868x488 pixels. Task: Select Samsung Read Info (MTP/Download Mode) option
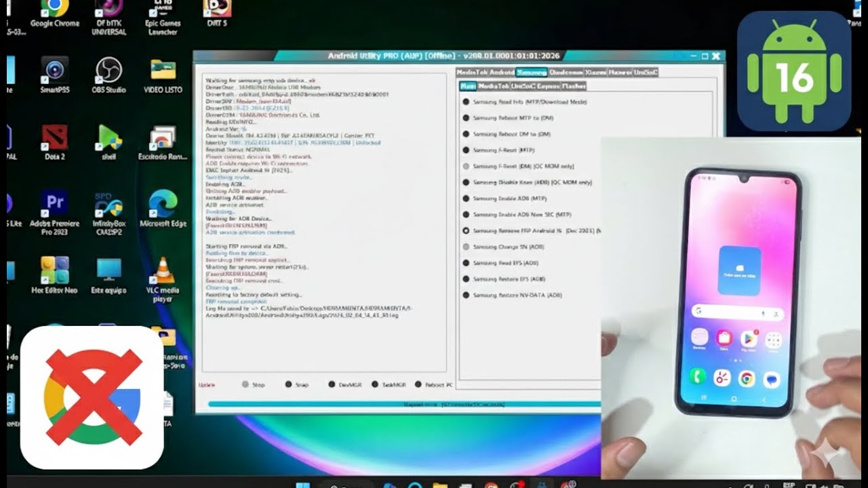[x=524, y=102]
